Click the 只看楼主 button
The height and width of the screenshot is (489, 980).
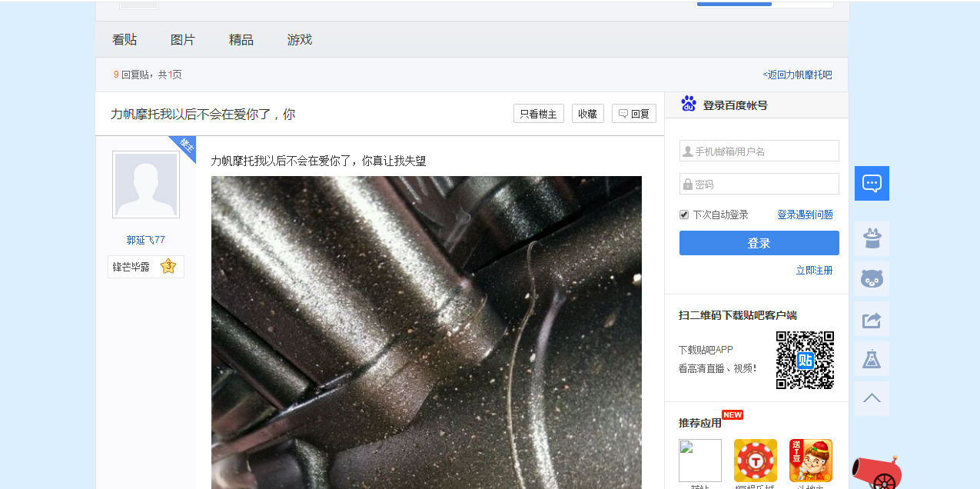539,114
